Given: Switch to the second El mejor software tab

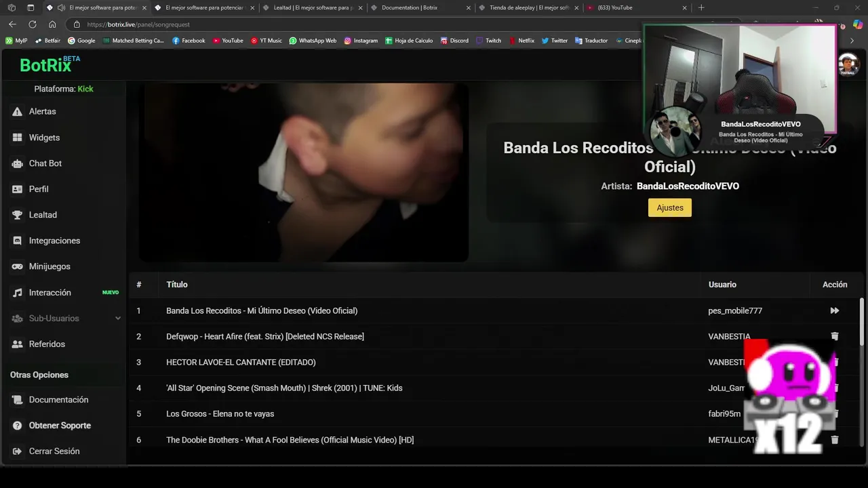Looking at the screenshot, I should (203, 7).
